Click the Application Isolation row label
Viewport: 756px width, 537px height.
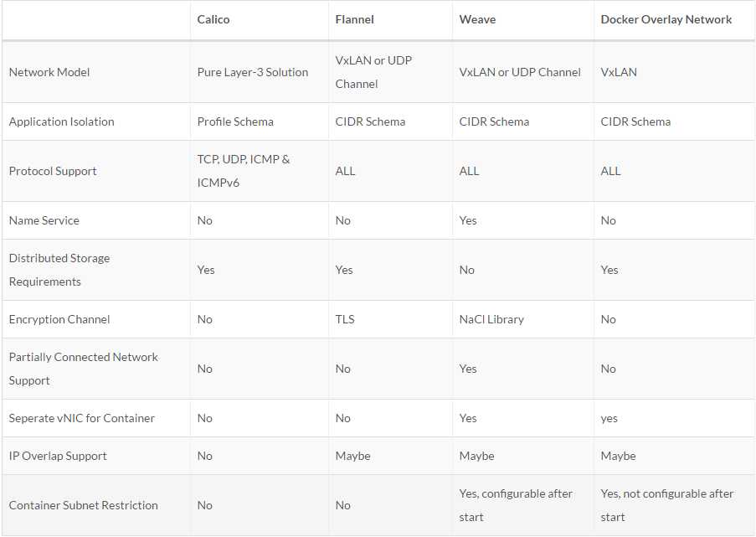click(61, 121)
